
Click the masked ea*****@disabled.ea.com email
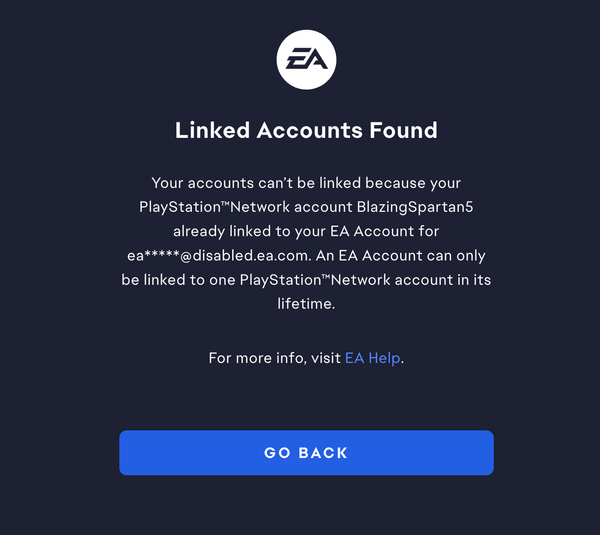pyautogui.click(x=219, y=255)
